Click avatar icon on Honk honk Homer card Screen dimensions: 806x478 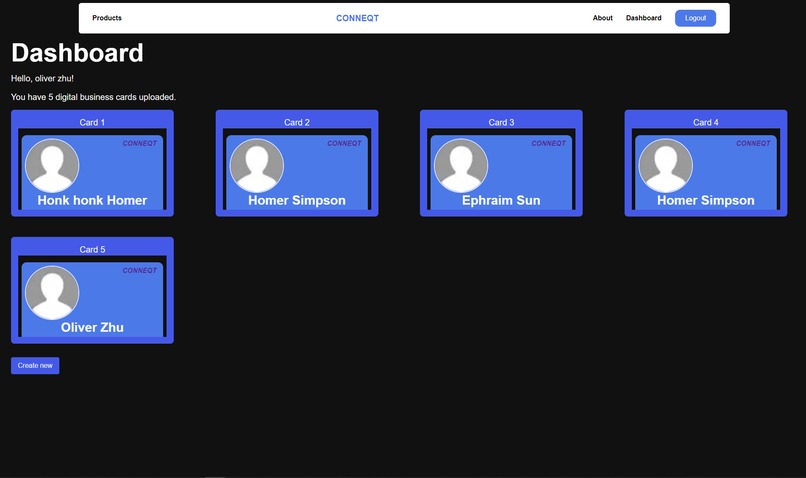pos(52,166)
